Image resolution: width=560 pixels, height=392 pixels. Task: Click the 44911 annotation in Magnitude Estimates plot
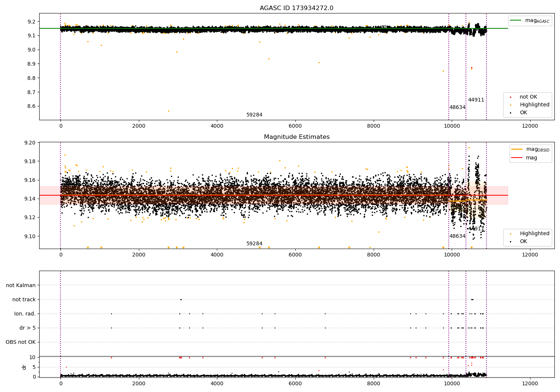tap(476, 229)
